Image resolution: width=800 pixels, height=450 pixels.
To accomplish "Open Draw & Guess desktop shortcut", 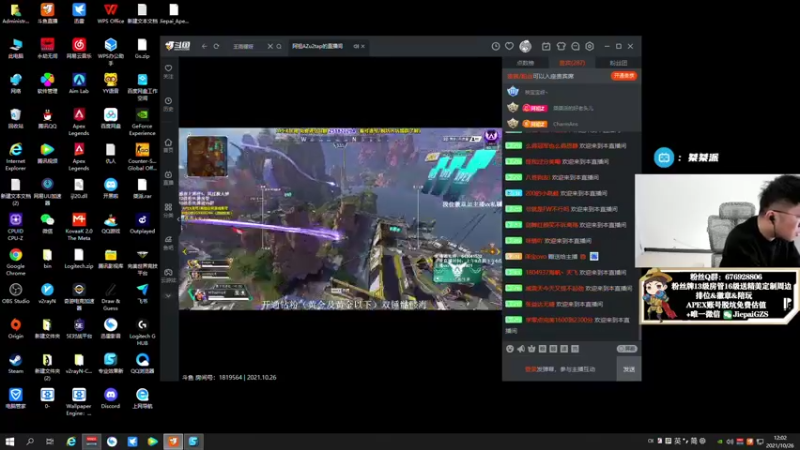I will pos(110,296).
